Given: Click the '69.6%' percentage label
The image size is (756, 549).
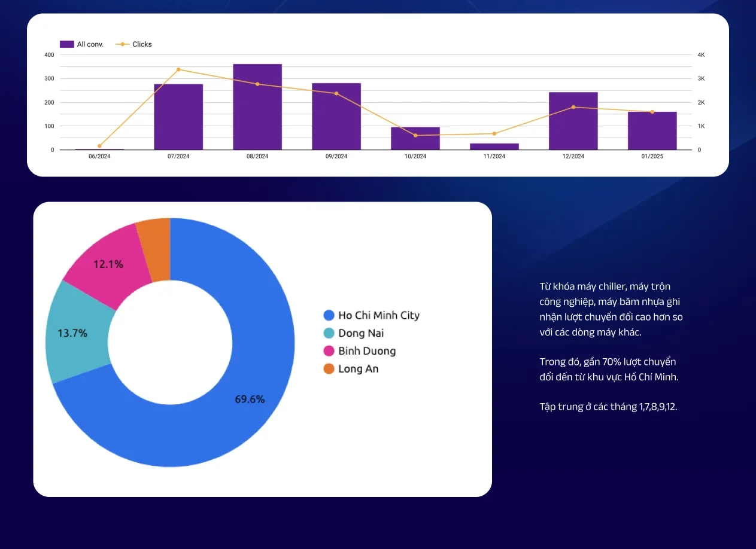Looking at the screenshot, I should [250, 399].
